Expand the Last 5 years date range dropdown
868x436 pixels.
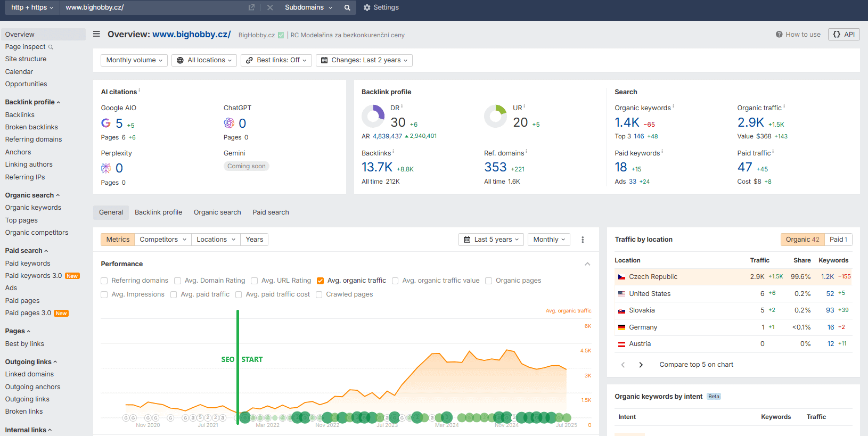point(491,240)
